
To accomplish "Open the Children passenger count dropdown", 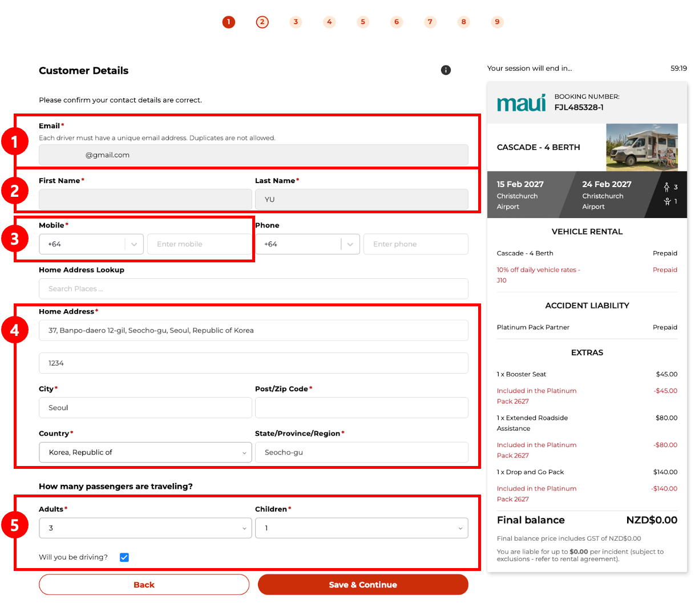I will [x=362, y=528].
